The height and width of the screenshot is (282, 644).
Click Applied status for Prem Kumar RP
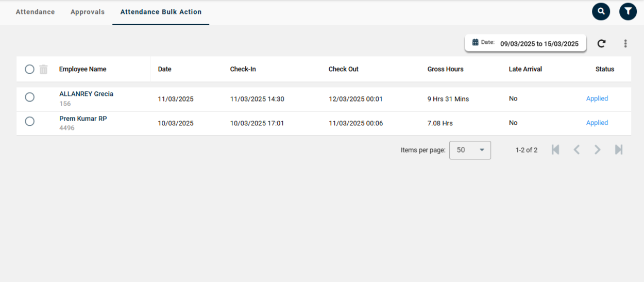[x=597, y=123]
